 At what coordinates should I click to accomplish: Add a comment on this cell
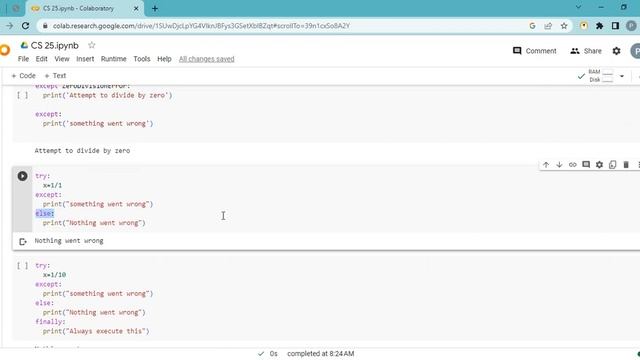(586, 165)
